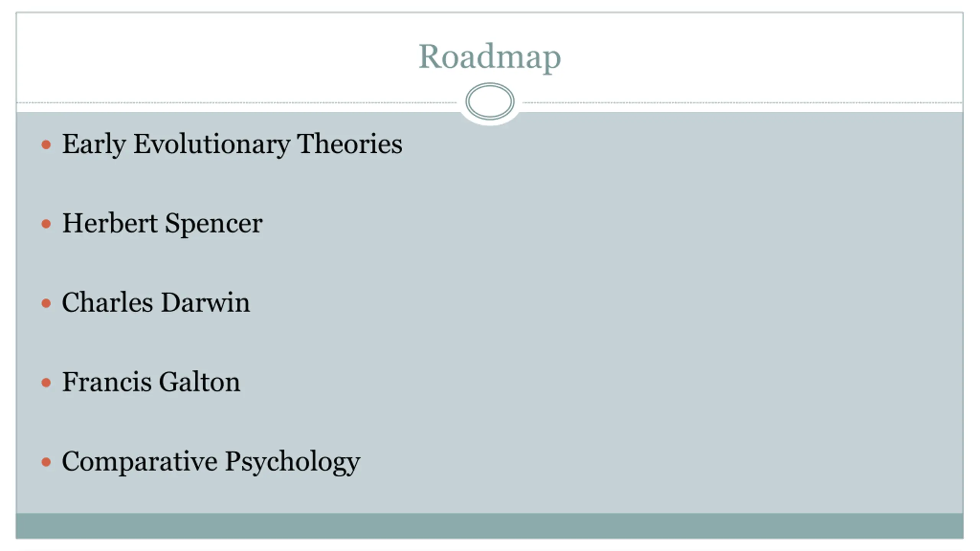Click the "Roadmap" slide title
Image resolution: width=980 pixels, height=551 pixels.
click(x=490, y=57)
